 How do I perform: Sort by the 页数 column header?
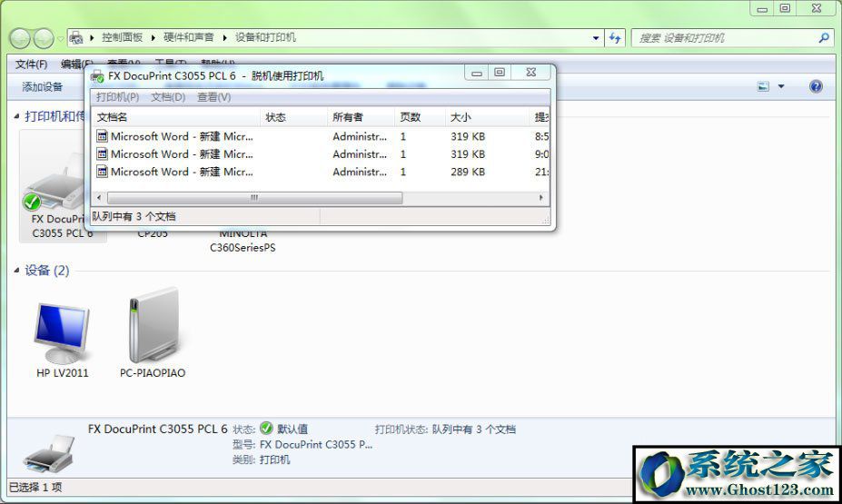click(x=420, y=117)
